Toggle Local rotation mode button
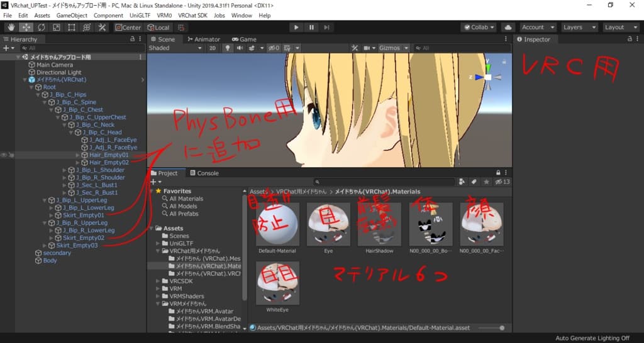 click(158, 28)
